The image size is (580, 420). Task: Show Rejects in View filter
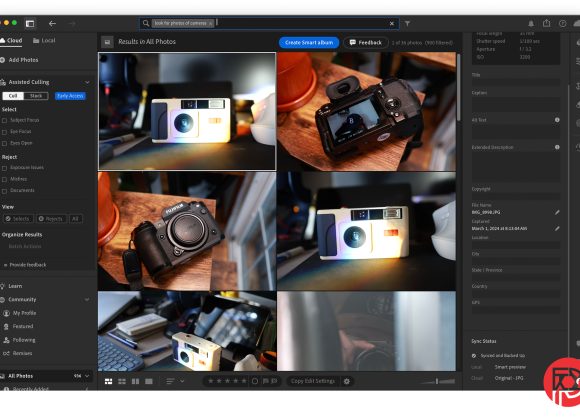pyautogui.click(x=51, y=219)
